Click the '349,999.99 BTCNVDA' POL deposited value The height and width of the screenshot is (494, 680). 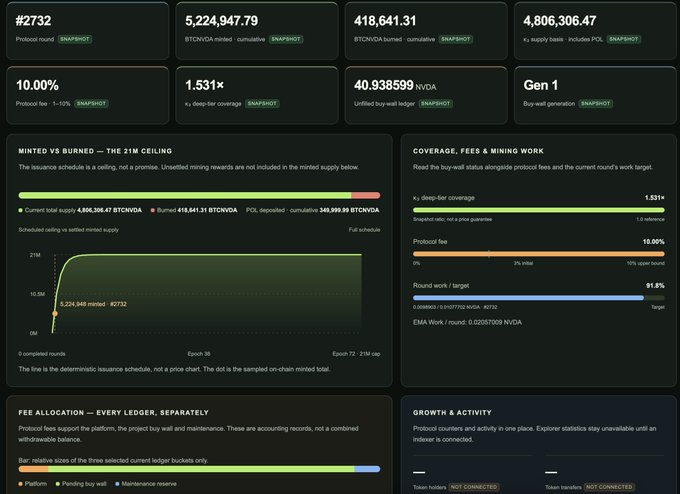click(349, 210)
